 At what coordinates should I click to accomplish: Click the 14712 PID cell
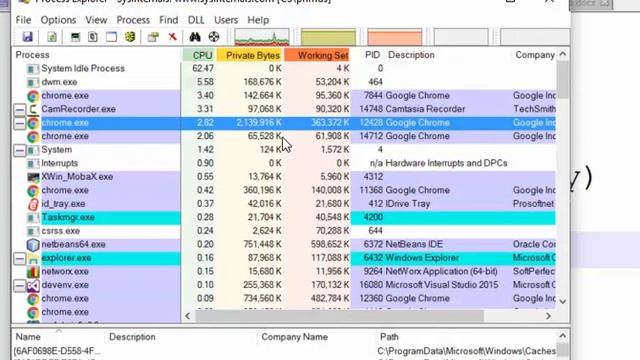click(371, 136)
